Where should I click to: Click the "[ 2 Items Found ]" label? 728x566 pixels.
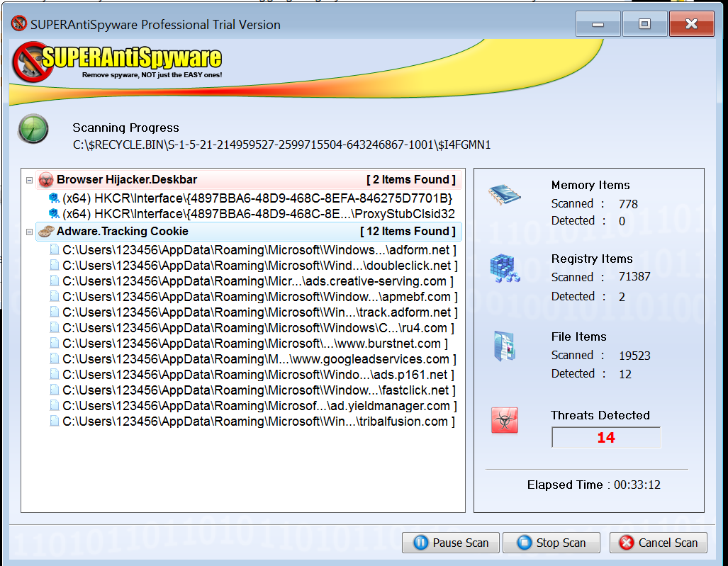(x=411, y=179)
